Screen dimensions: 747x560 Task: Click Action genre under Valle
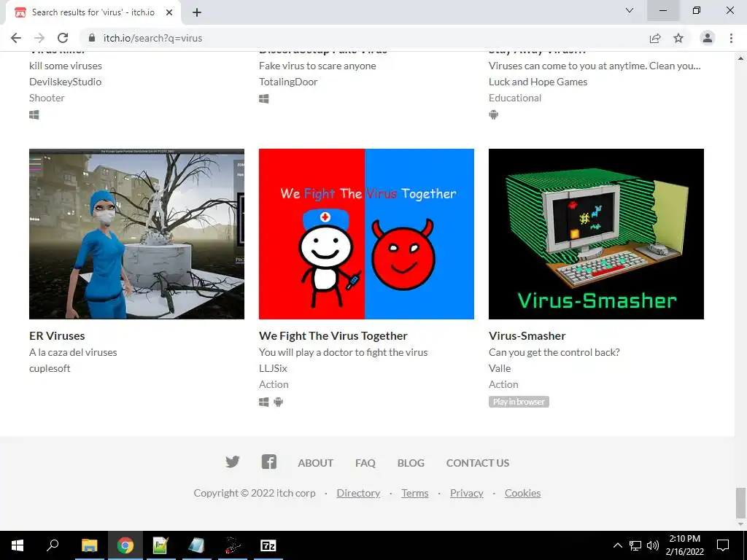(x=503, y=384)
